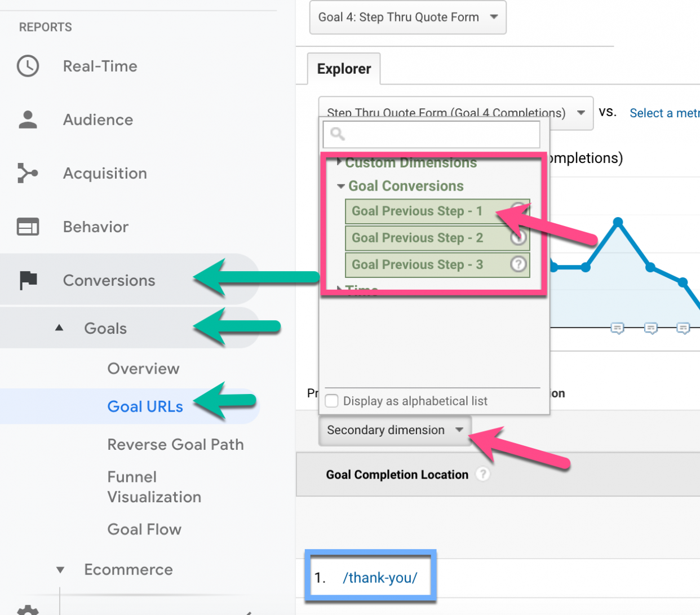This screenshot has width=700, height=615.
Task: Click the Goal Completion Location column header
Action: point(397,475)
